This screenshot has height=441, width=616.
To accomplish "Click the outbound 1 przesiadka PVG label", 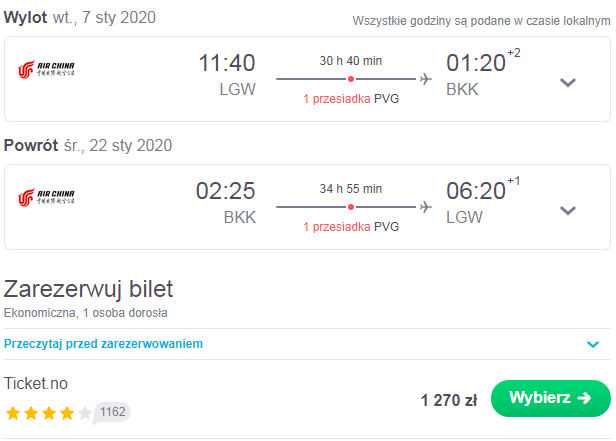I will coord(351,99).
